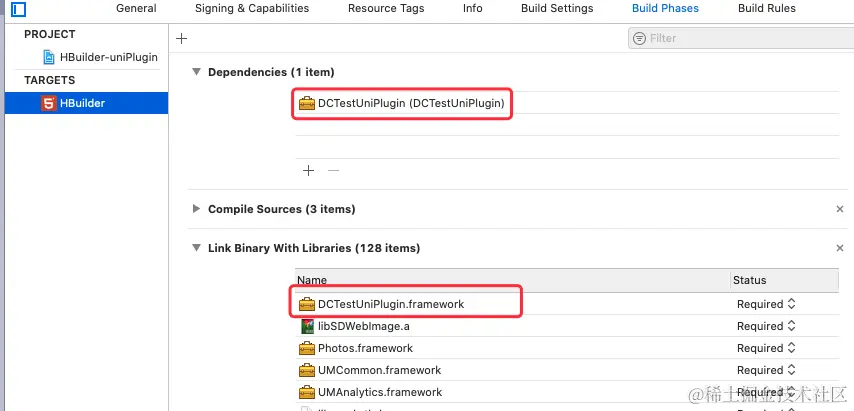Open the General tab
Viewport: 854px width, 411px height.
[136, 8]
